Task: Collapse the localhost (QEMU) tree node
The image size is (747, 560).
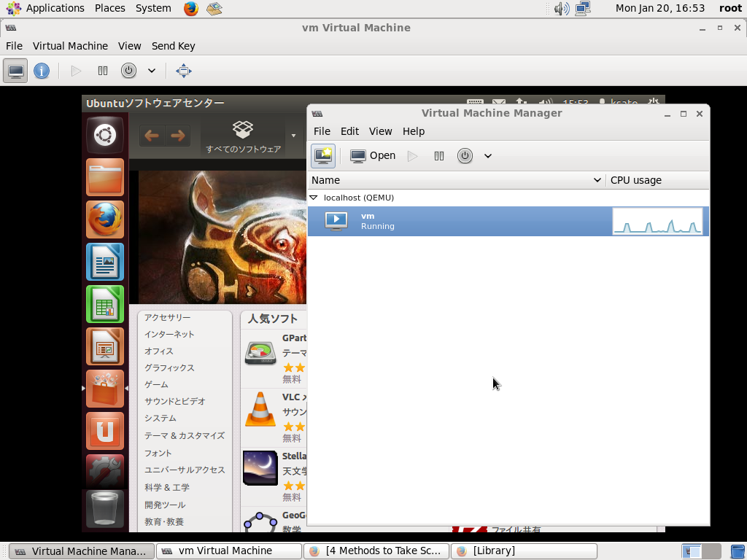Action: (x=314, y=197)
